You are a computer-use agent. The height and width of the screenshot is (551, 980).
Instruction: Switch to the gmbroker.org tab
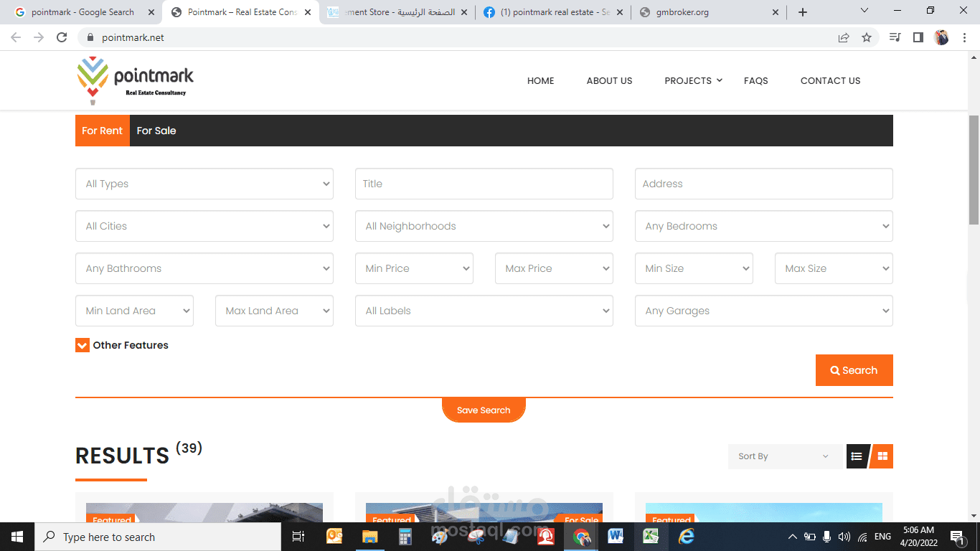[x=709, y=12]
